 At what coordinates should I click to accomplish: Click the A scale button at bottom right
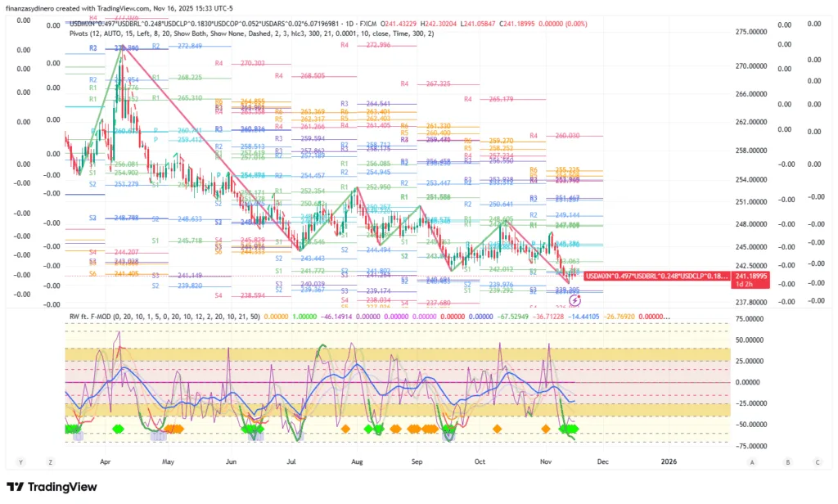click(x=751, y=461)
